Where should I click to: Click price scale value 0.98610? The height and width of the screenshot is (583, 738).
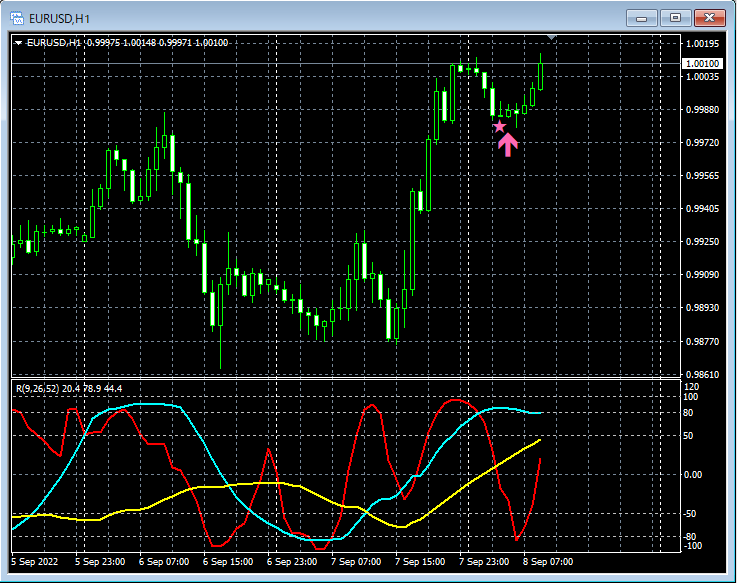tap(703, 375)
